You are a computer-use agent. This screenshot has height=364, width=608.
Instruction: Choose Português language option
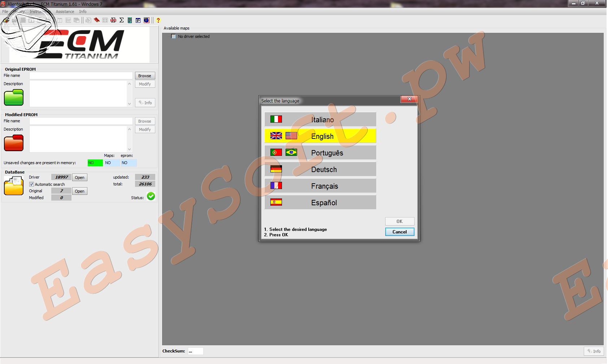coord(320,152)
